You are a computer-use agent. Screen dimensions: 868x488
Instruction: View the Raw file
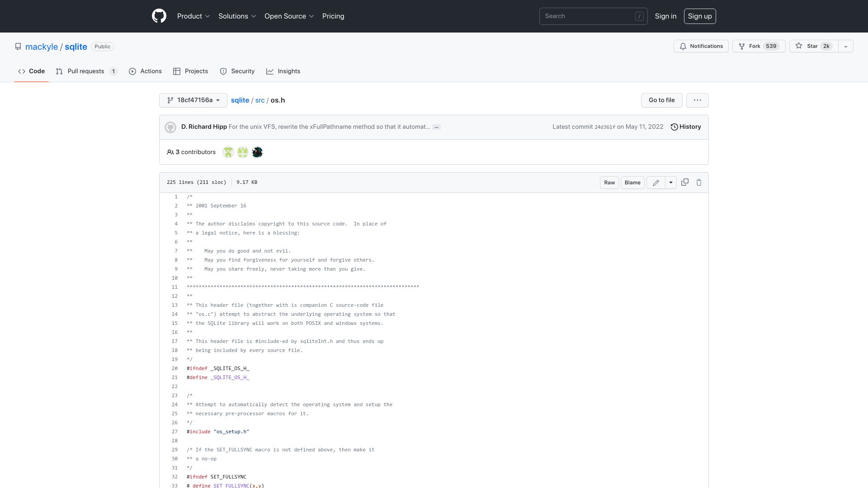609,183
